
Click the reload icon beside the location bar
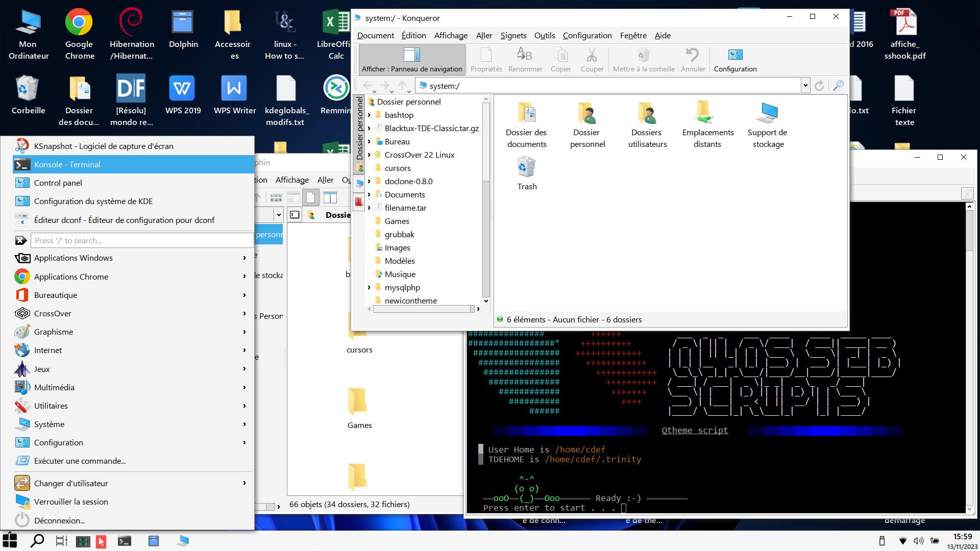coord(819,86)
